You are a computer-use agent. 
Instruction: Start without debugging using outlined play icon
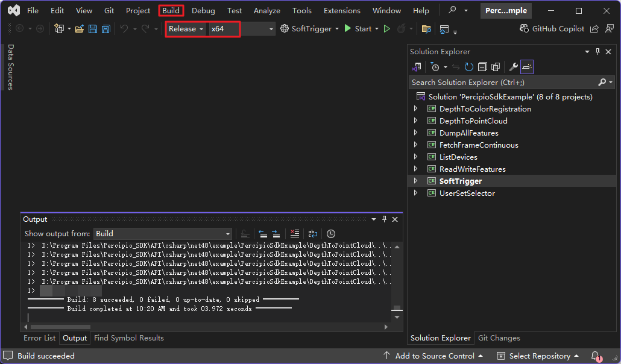pyautogui.click(x=387, y=29)
